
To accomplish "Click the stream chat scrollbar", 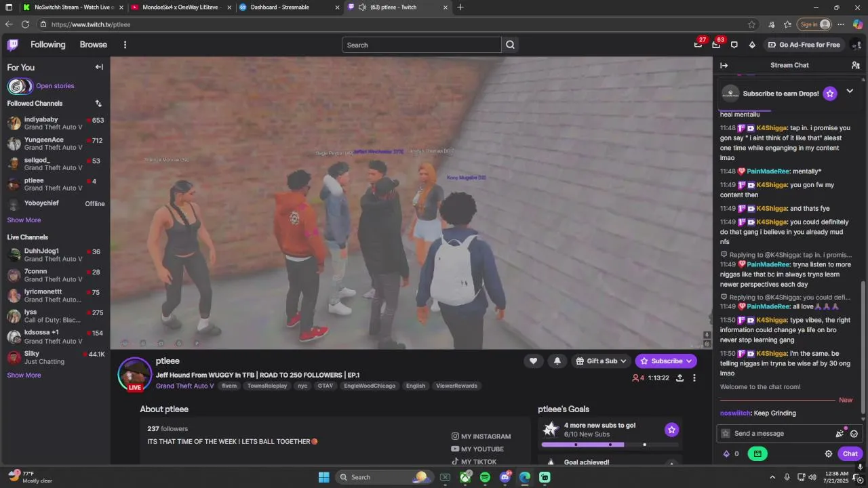I will click(863, 348).
